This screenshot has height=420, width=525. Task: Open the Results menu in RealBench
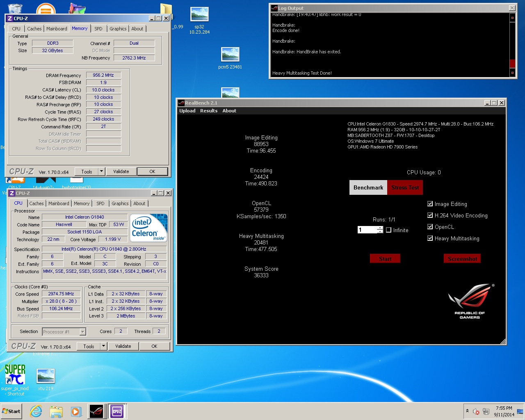(x=209, y=111)
